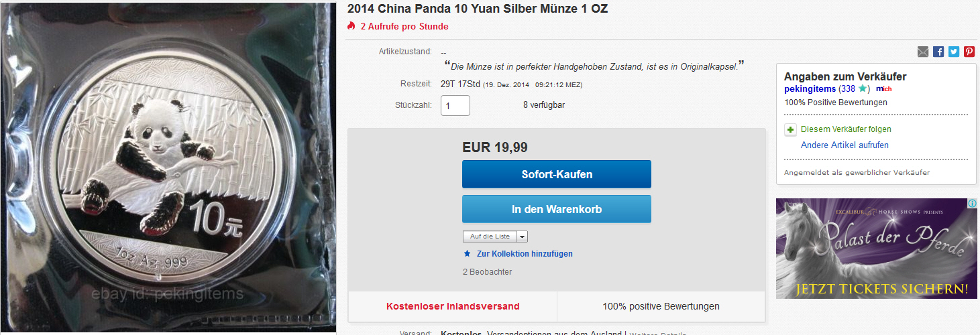Click 'Zur Kollektion hinzufügen' link

click(525, 254)
